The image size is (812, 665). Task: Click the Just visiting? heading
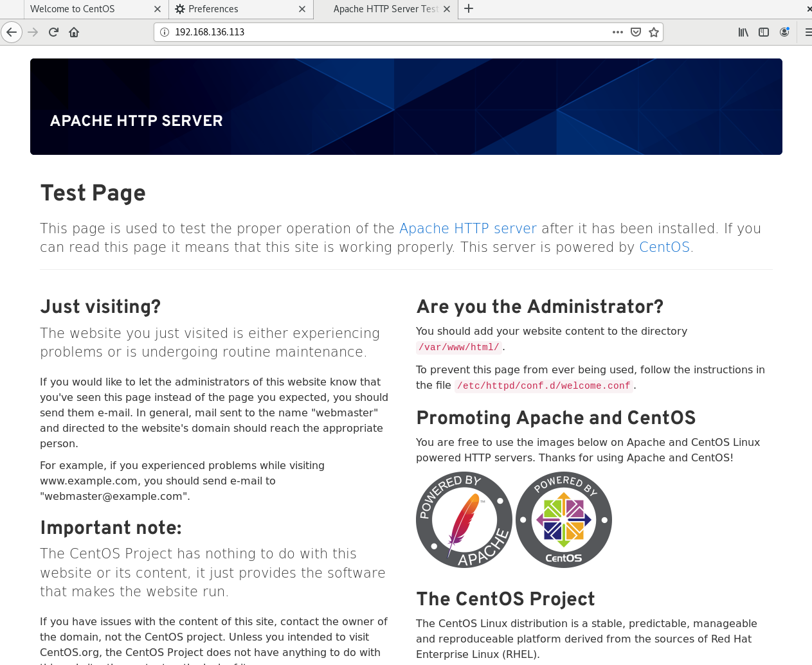tap(100, 307)
